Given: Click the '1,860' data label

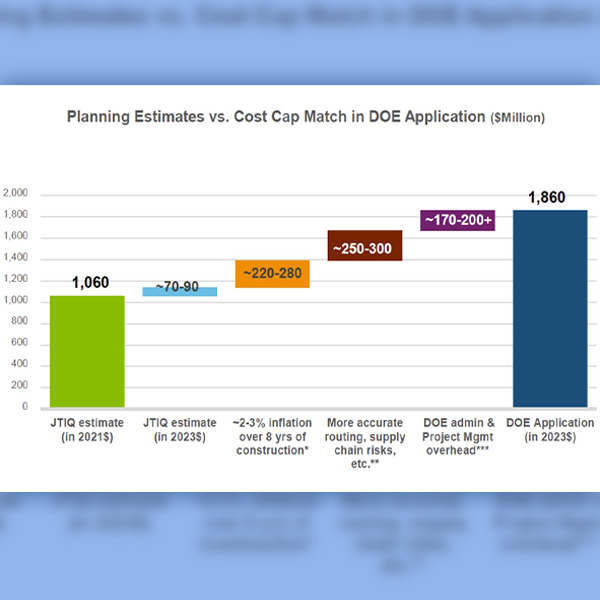Looking at the screenshot, I should [x=547, y=197].
